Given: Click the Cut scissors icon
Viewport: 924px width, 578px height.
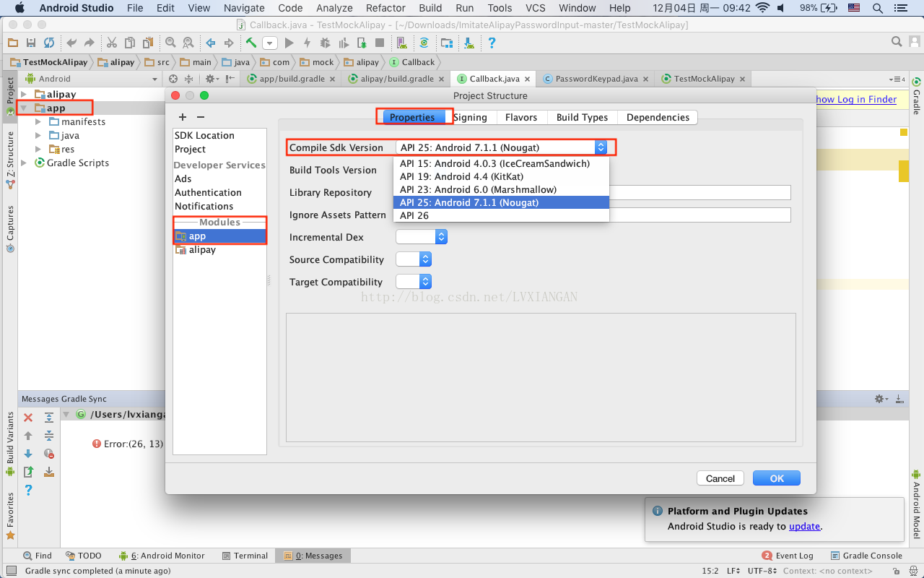Looking at the screenshot, I should tap(112, 43).
